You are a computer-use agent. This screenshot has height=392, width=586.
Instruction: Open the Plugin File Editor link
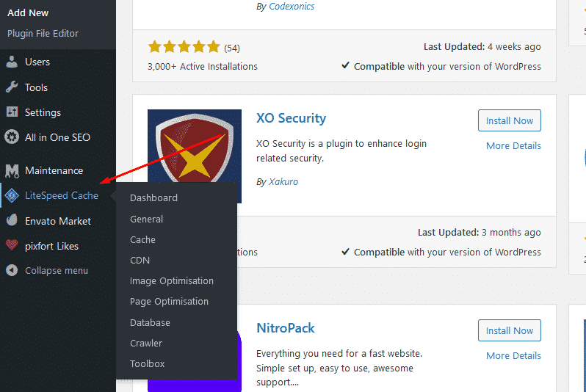tap(43, 33)
